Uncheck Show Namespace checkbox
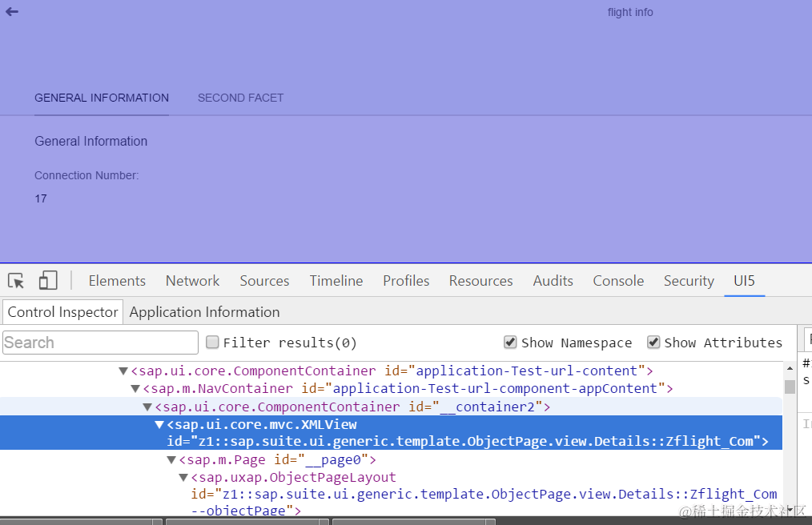Image resolution: width=812 pixels, height=525 pixels. pyautogui.click(x=510, y=342)
